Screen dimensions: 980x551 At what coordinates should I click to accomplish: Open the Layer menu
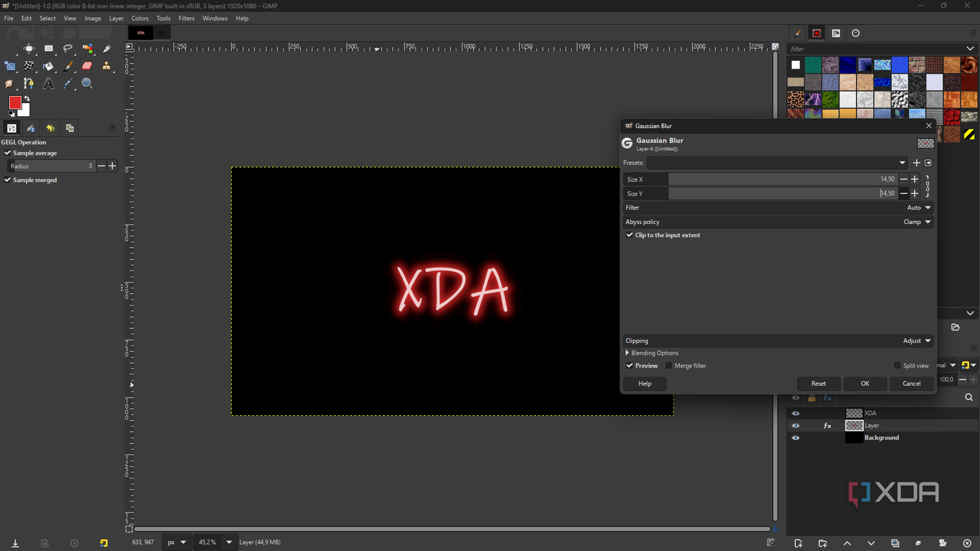click(x=116, y=18)
